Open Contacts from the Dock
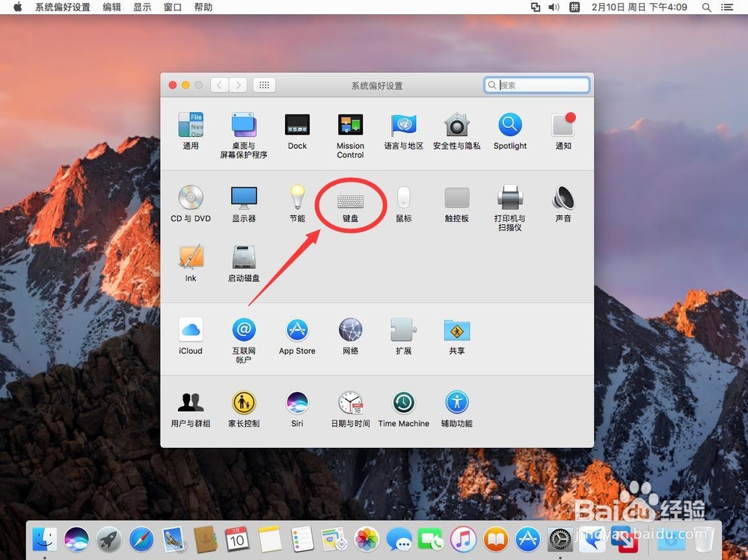The image size is (748, 560). pos(206,540)
